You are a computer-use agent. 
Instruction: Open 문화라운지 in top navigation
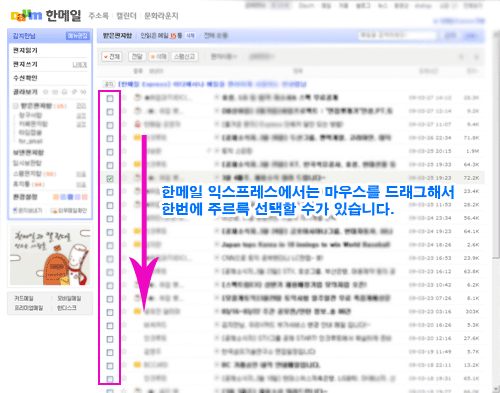coord(161,16)
